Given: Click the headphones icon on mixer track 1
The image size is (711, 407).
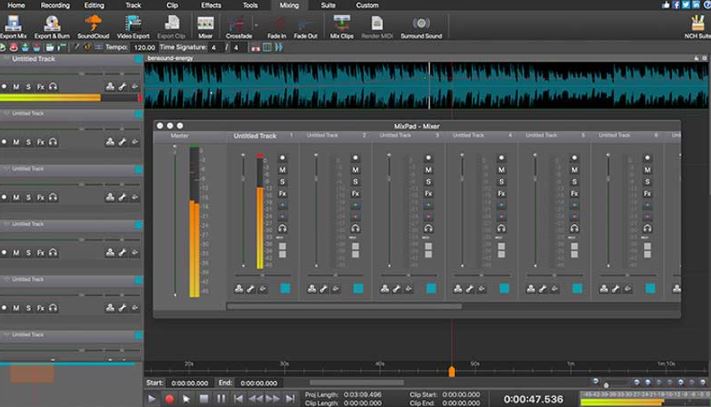Looking at the screenshot, I should click(x=282, y=228).
